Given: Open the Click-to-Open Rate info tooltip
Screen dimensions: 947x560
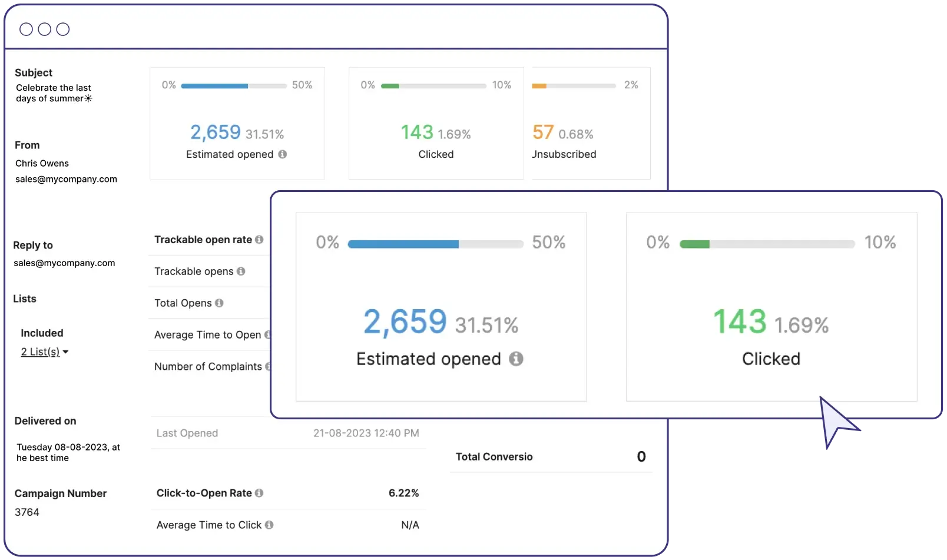Looking at the screenshot, I should (x=259, y=493).
